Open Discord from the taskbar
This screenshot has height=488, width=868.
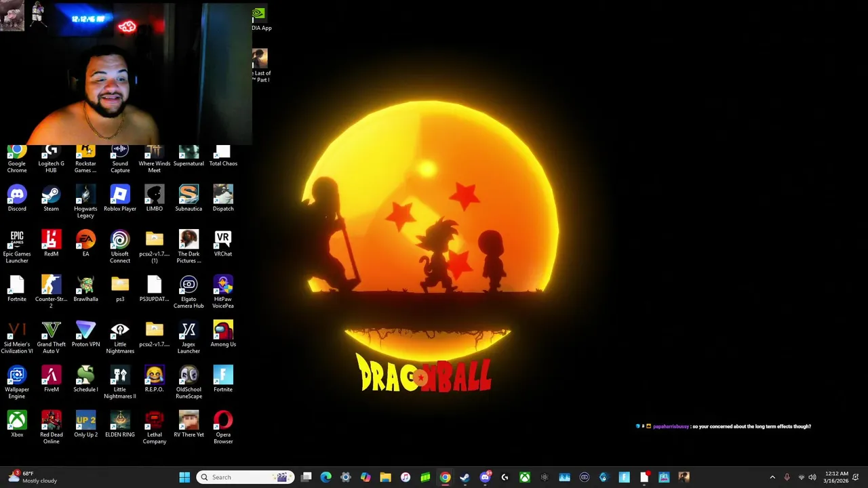point(485,477)
